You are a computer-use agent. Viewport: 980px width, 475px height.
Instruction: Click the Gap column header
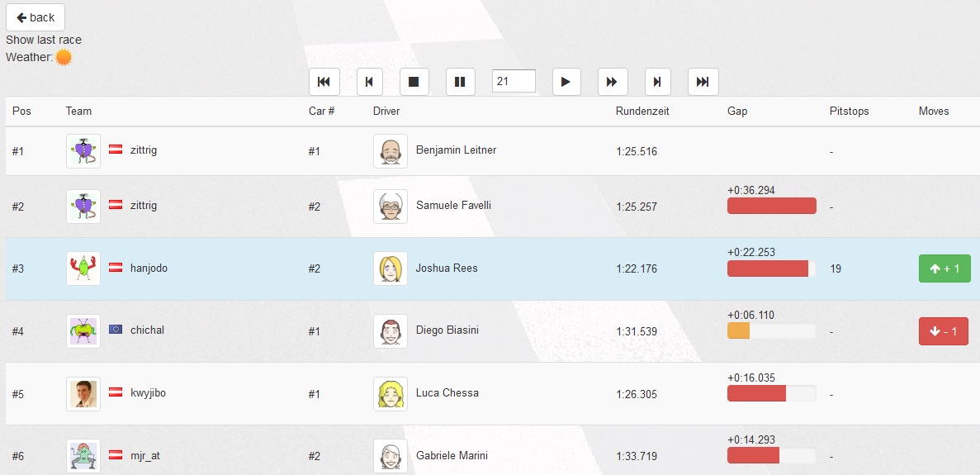(737, 112)
